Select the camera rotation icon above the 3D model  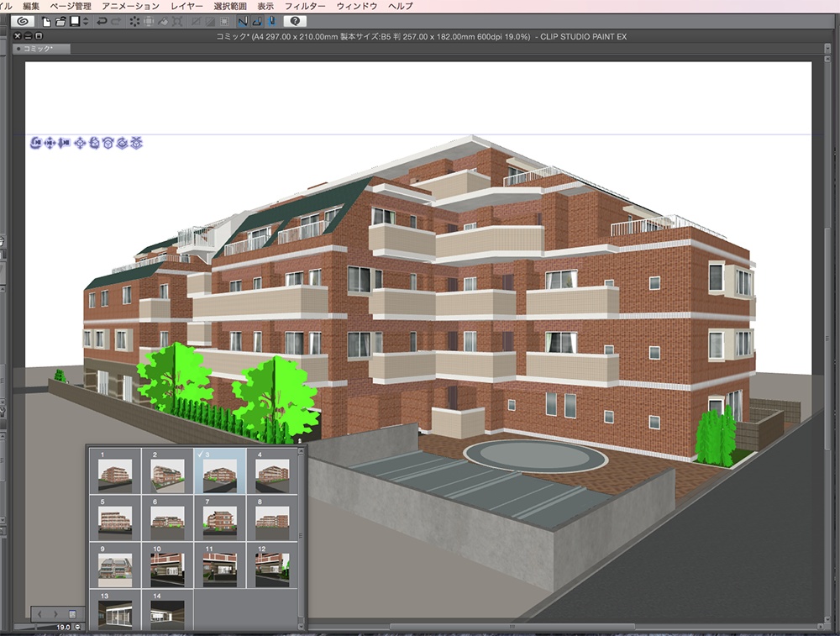tap(35, 144)
